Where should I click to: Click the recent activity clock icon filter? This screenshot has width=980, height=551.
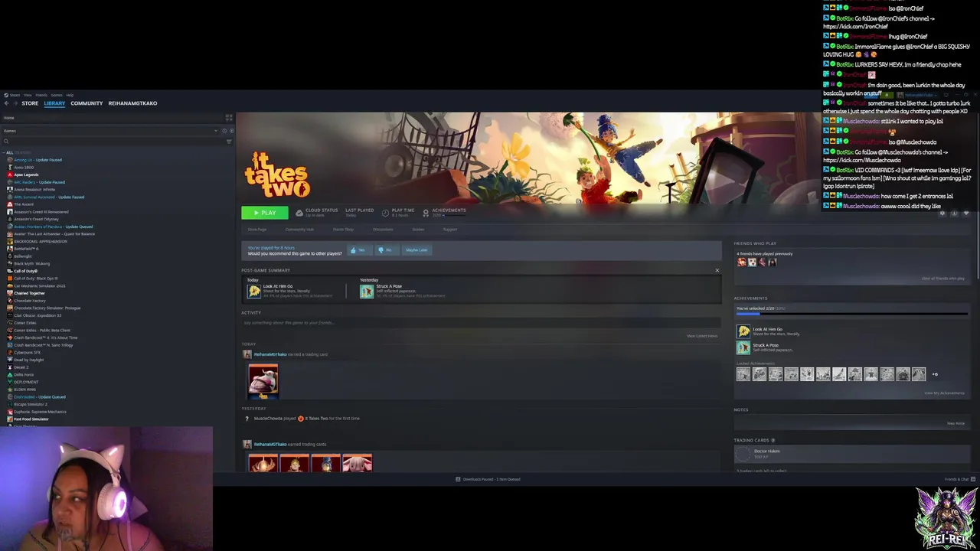pos(224,131)
